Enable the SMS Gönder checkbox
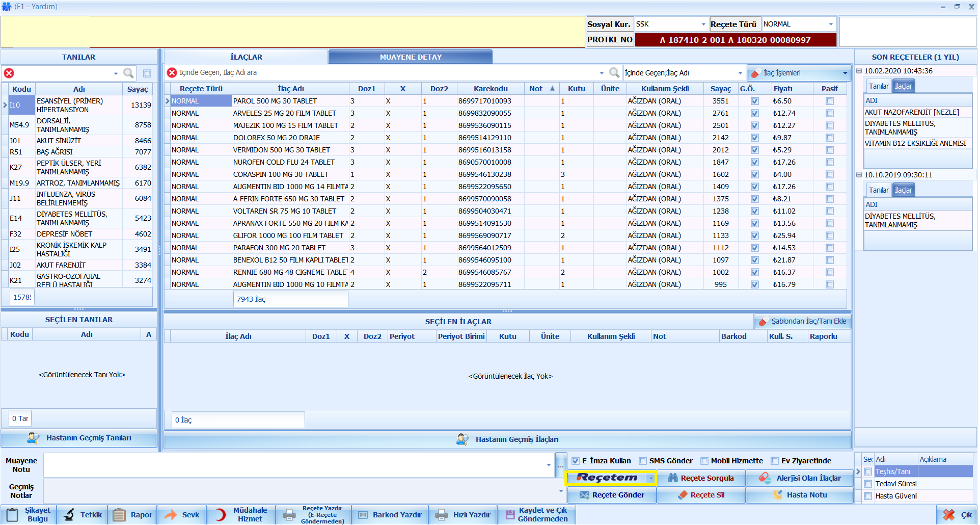The height and width of the screenshot is (525, 980). (643, 461)
